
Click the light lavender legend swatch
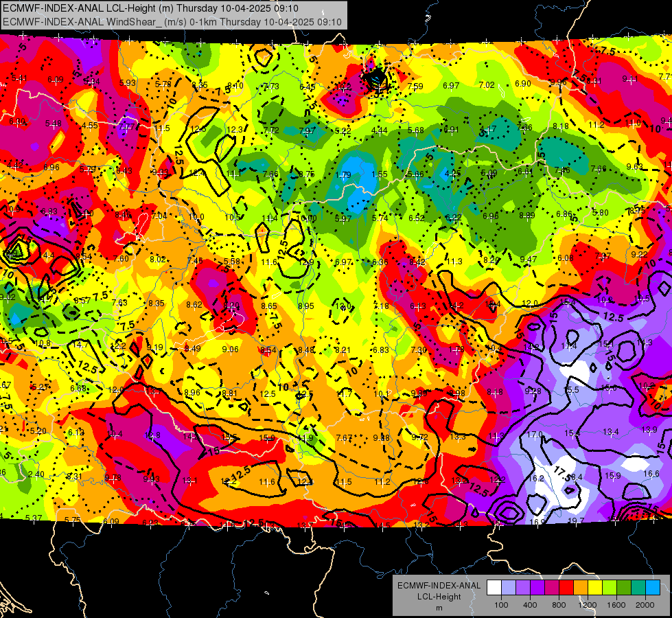(x=509, y=588)
